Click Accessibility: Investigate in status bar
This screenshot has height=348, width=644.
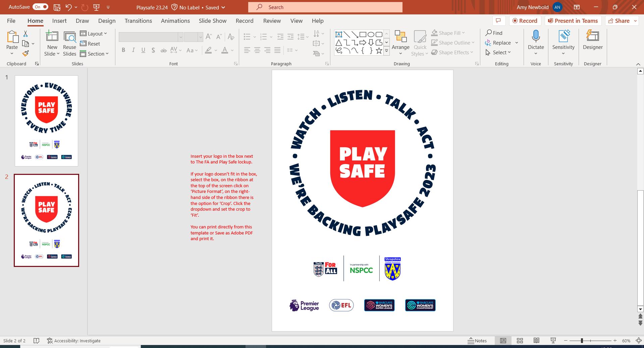pyautogui.click(x=74, y=341)
